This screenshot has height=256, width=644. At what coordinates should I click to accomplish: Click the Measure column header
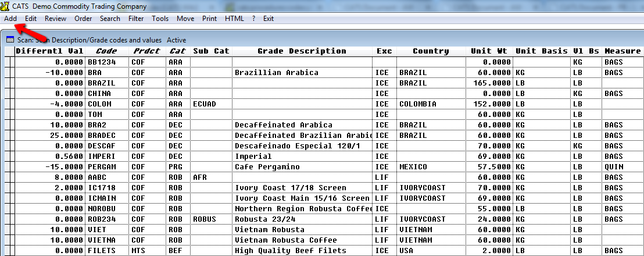tap(622, 51)
